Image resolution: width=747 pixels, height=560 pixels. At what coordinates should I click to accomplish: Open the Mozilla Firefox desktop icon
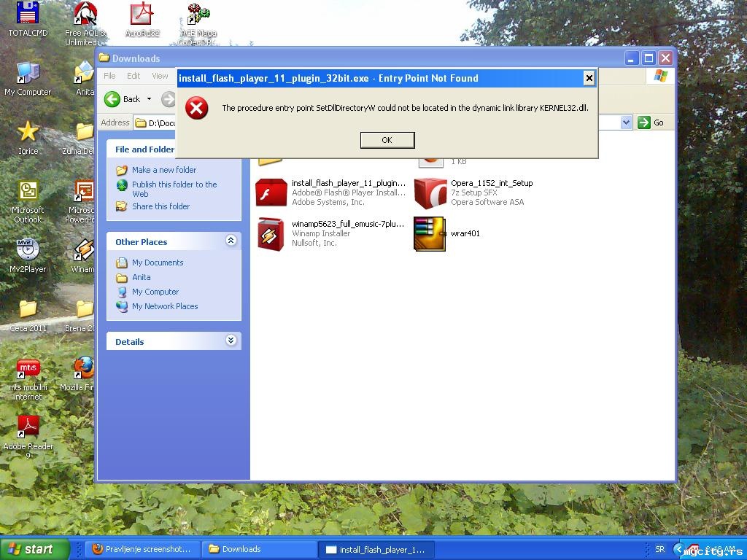[79, 374]
